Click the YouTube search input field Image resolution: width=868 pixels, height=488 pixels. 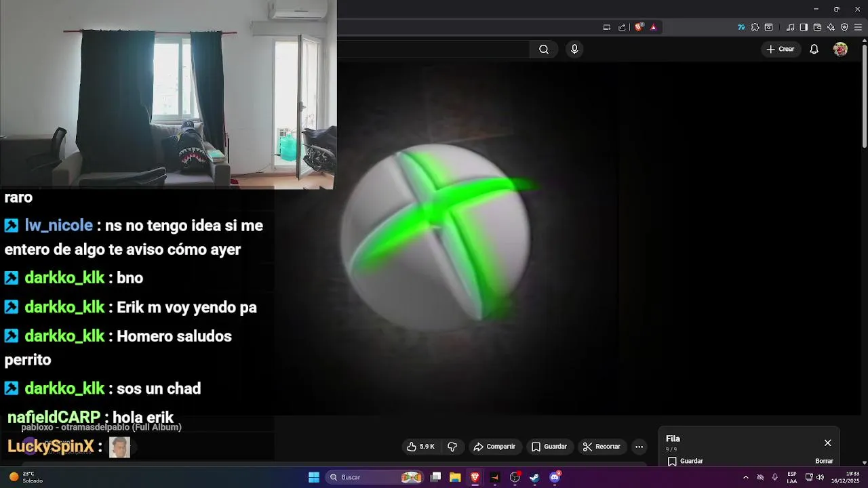433,49
